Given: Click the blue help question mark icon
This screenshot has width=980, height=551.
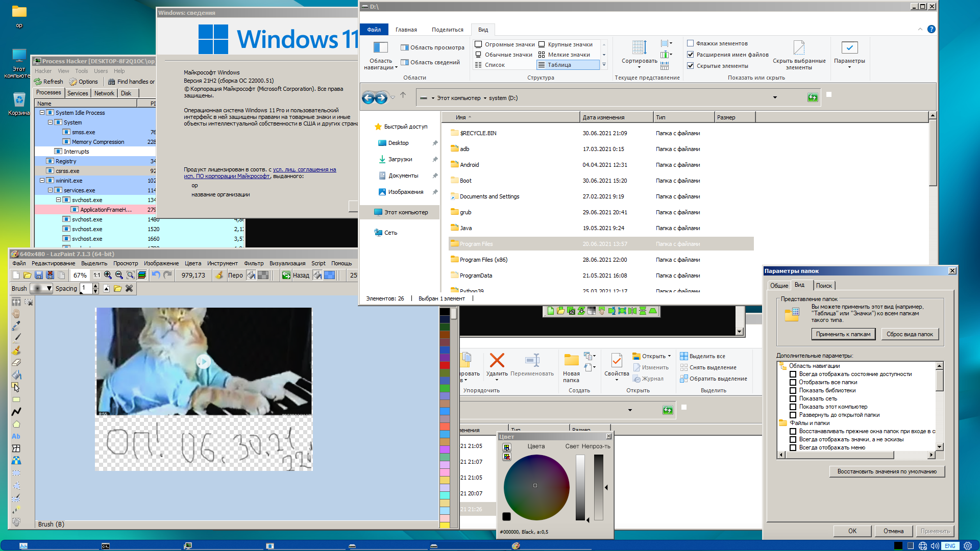Looking at the screenshot, I should [932, 29].
